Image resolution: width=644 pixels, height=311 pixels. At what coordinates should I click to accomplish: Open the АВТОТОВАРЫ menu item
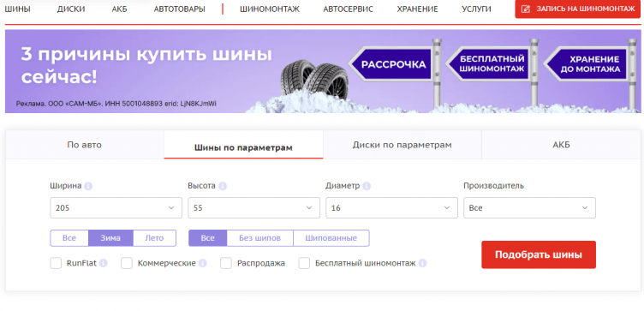click(180, 9)
